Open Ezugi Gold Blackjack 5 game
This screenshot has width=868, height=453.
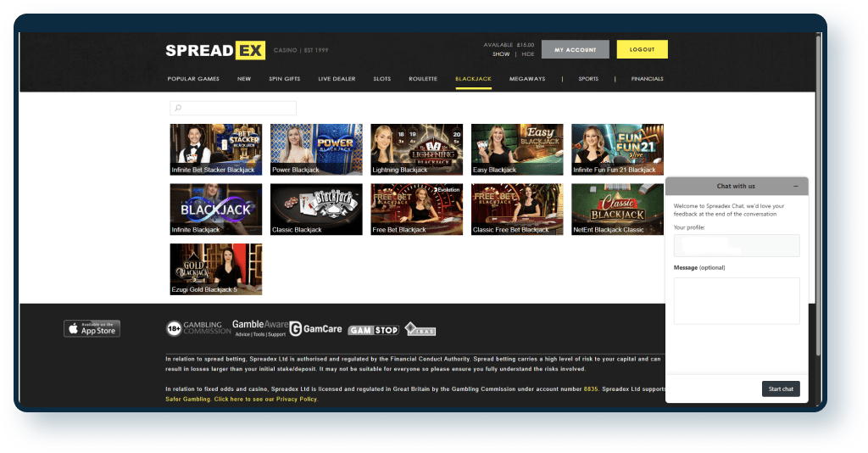(216, 269)
